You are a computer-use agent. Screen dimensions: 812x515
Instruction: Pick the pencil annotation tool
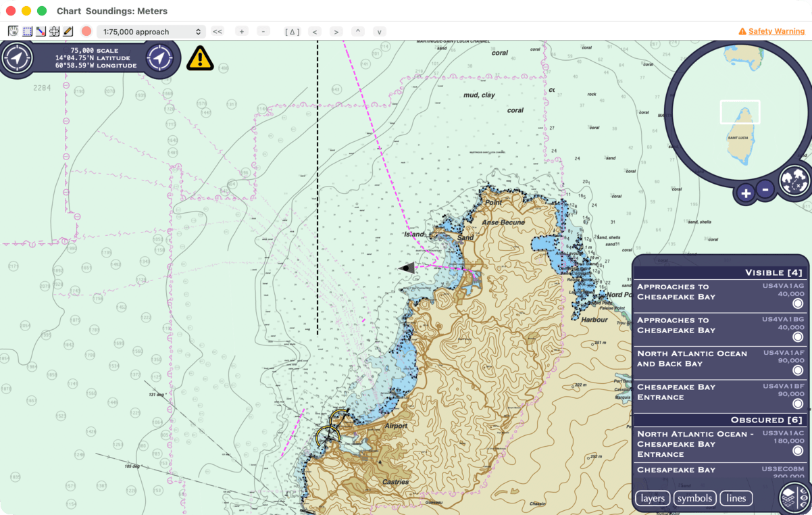[x=68, y=31]
